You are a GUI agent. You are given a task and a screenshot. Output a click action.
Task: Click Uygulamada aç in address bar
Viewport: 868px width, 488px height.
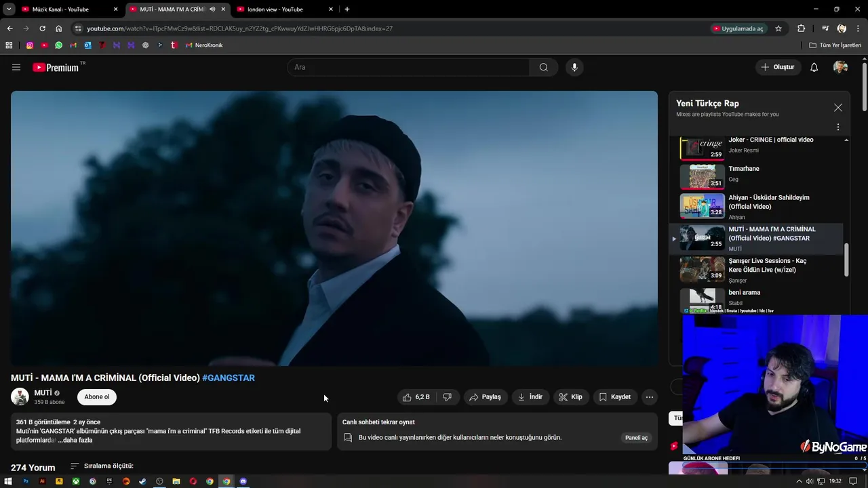click(738, 28)
